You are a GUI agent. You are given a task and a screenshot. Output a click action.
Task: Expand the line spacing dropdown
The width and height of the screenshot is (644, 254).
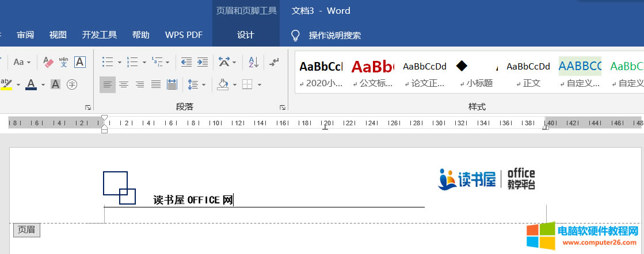[204, 85]
